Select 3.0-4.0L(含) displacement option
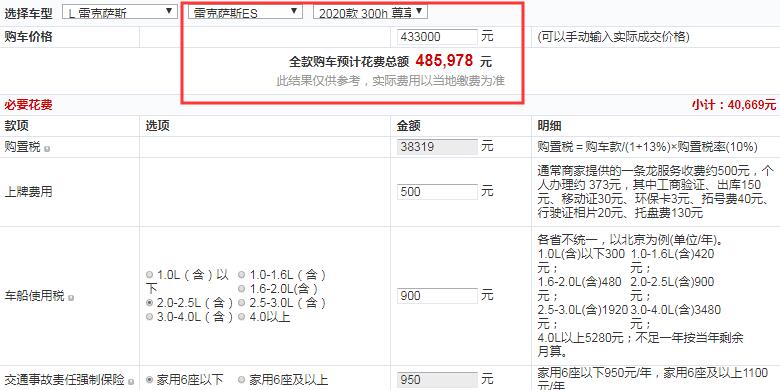Image resolution: width=780 pixels, height=390 pixels. click(150, 316)
